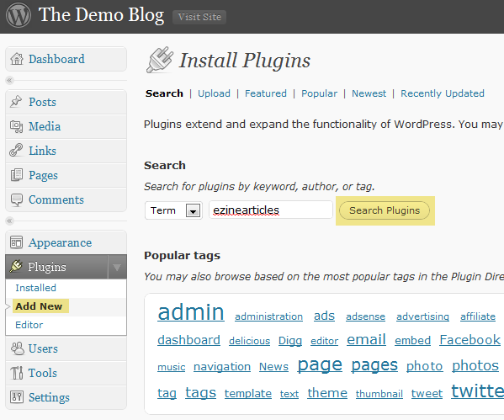This screenshot has height=420, width=504.
Task: Click the ezinearticles search text field
Action: 271,210
